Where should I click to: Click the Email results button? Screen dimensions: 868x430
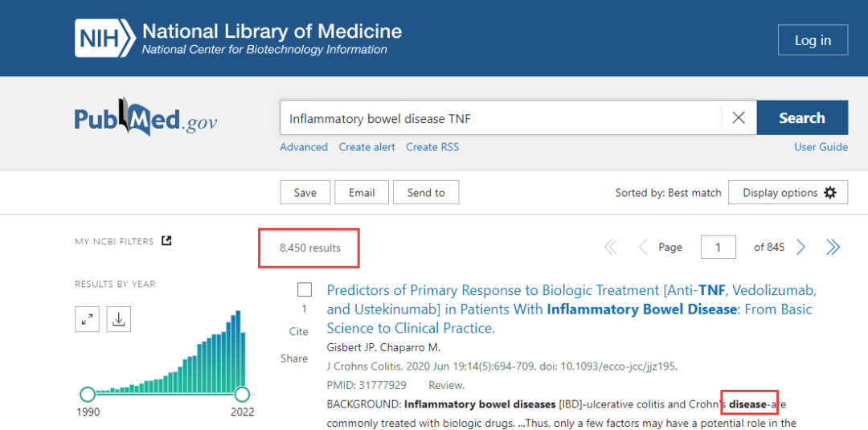362,193
